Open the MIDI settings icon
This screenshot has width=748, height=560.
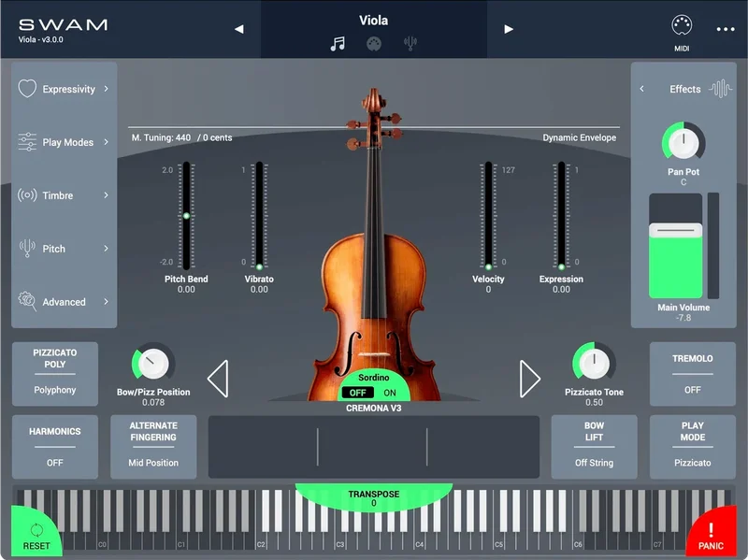click(682, 25)
